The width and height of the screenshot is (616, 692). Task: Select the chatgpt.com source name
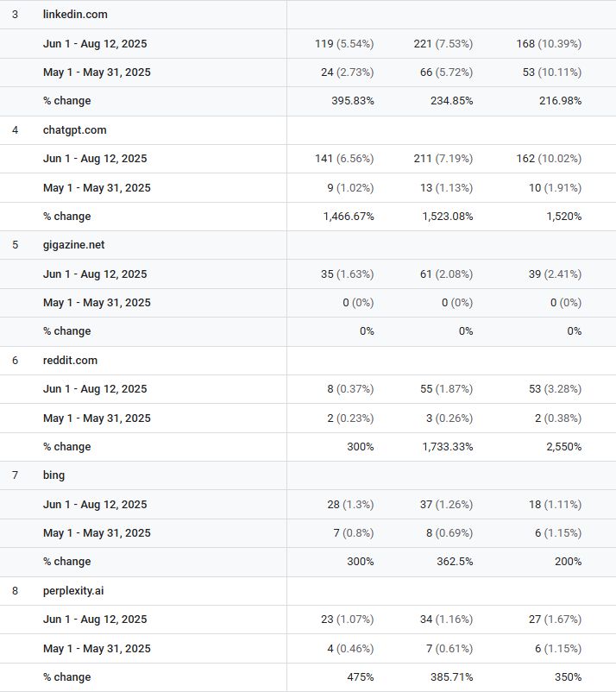(74, 129)
